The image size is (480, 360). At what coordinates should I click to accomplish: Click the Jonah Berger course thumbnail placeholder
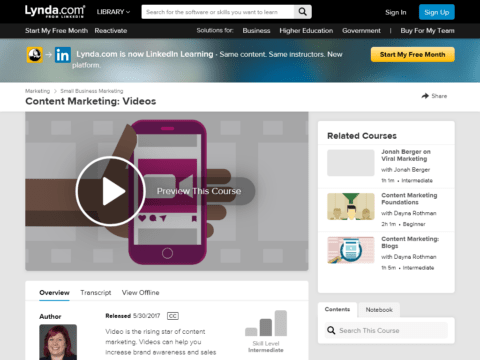tap(351, 163)
